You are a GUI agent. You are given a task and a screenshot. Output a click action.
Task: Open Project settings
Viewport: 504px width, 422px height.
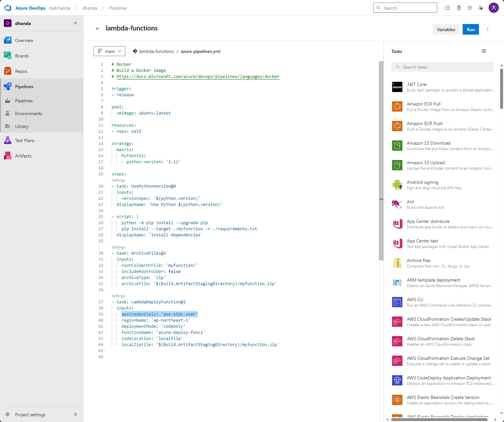[x=30, y=414]
